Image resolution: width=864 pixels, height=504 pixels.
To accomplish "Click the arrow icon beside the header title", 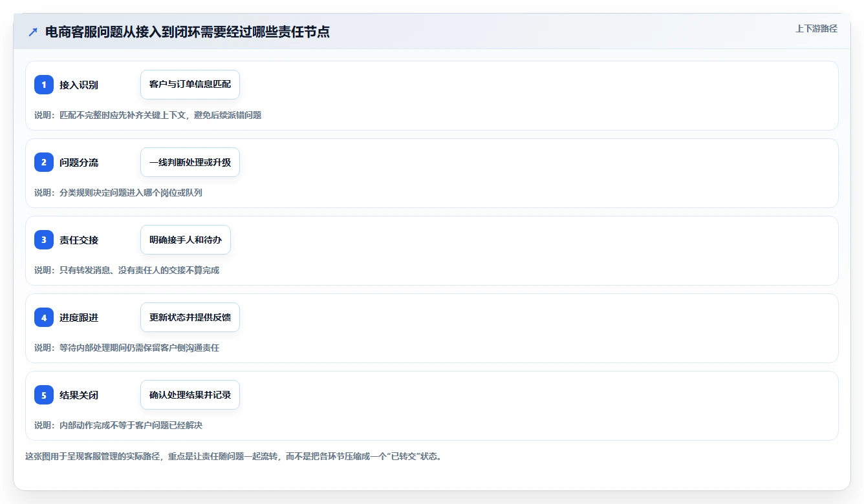I will (x=33, y=32).
